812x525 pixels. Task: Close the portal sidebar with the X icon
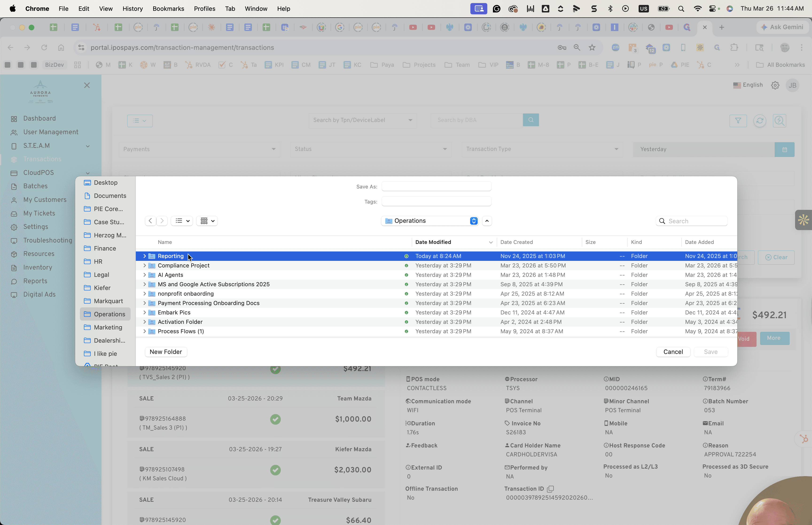(x=87, y=85)
